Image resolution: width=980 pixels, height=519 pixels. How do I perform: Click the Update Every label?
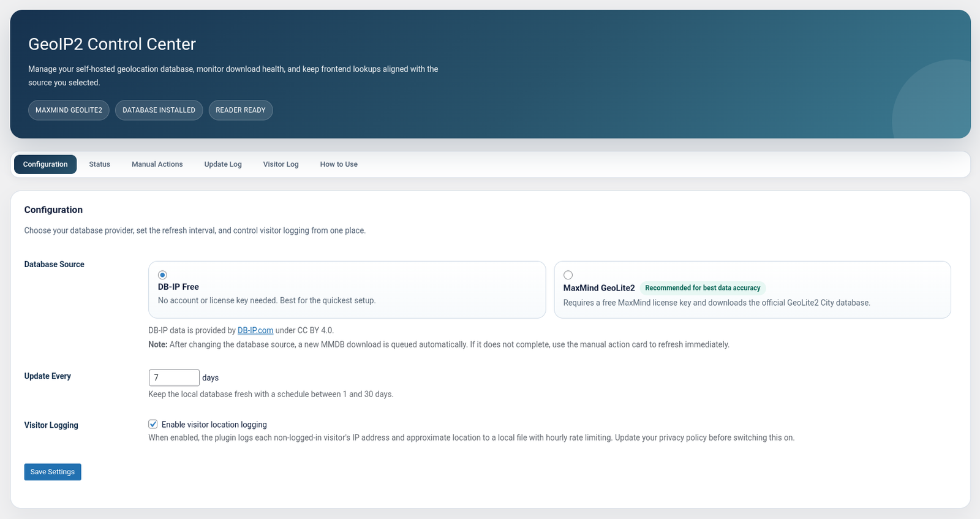(47, 376)
